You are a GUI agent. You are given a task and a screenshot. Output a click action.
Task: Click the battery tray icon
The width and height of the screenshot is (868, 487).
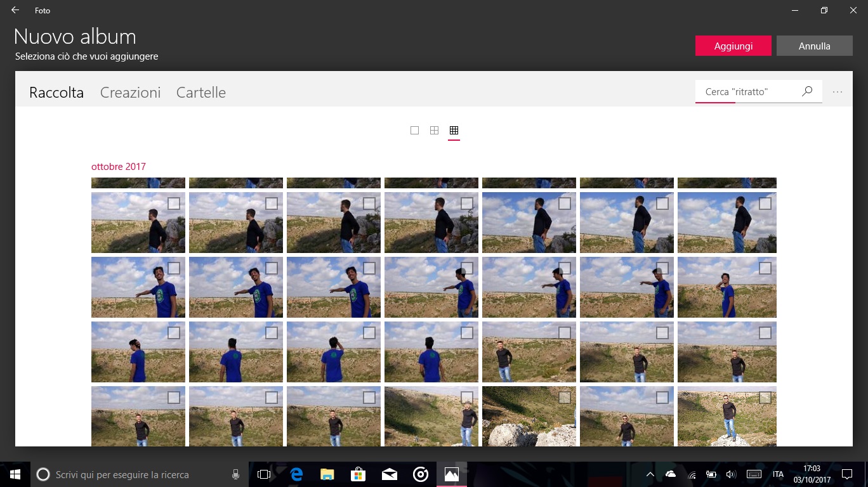click(x=711, y=474)
